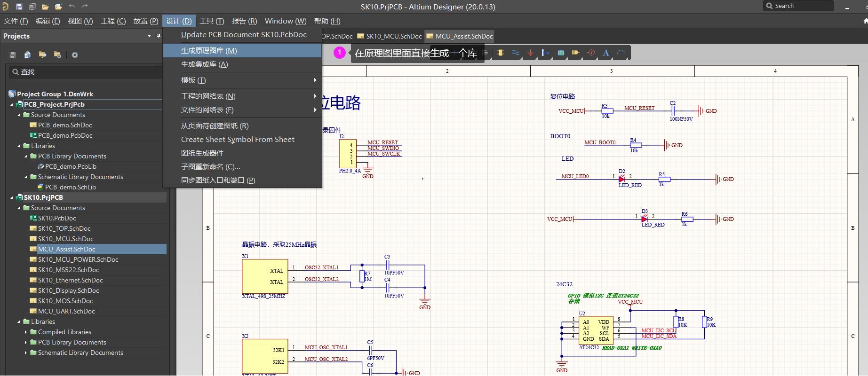Choose 图纸生成器件 menu entry

242,153
